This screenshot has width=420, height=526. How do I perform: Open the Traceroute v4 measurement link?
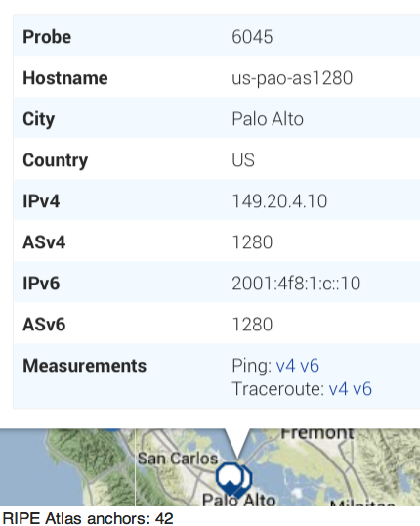(338, 389)
